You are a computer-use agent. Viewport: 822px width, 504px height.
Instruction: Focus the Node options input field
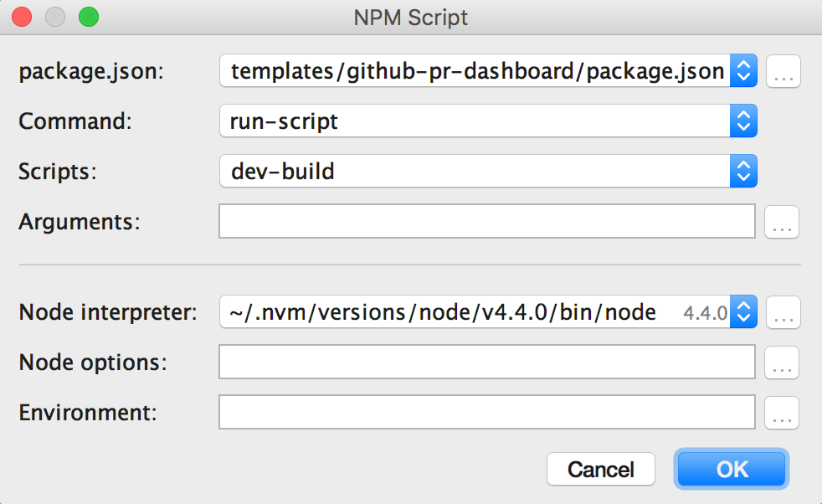(487, 363)
